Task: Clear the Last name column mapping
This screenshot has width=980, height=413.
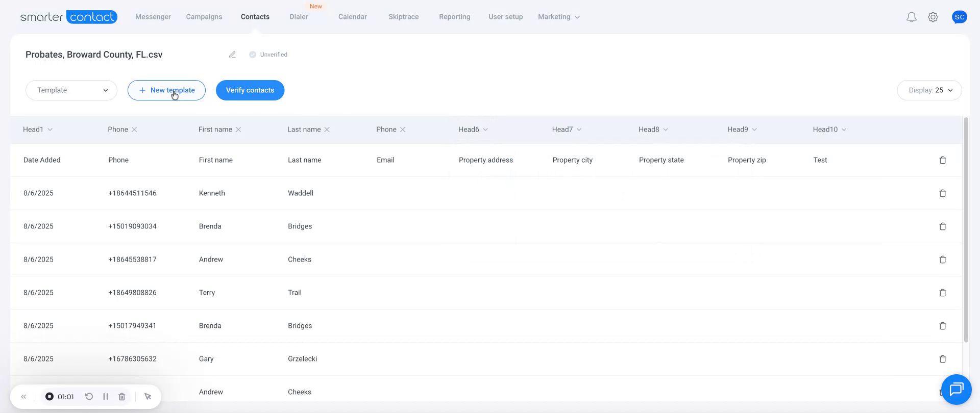Action: click(327, 130)
